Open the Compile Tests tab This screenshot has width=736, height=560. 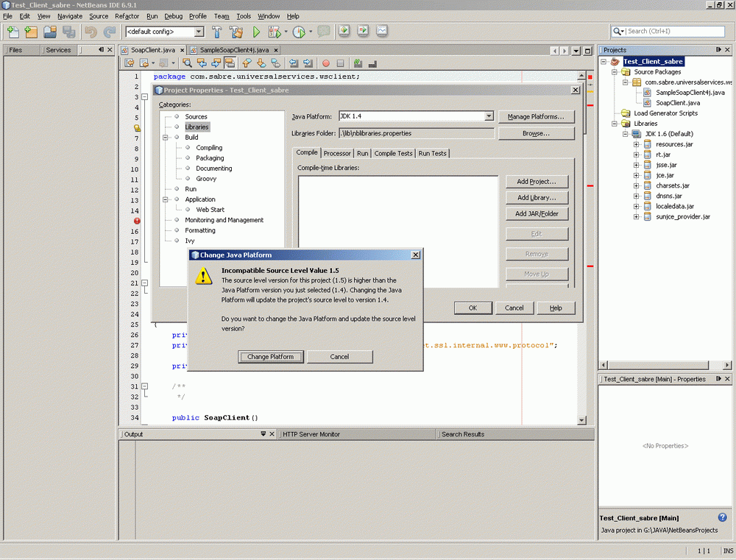click(x=393, y=154)
